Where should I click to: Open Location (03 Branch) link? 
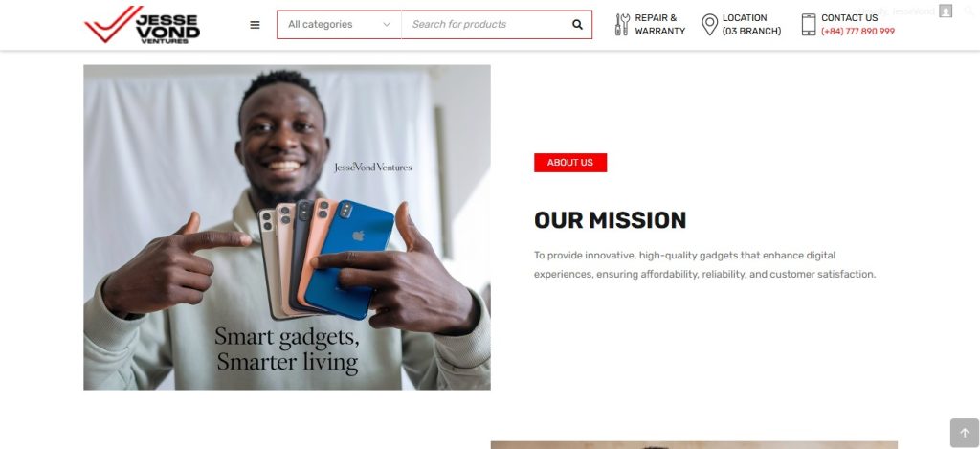coord(751,24)
